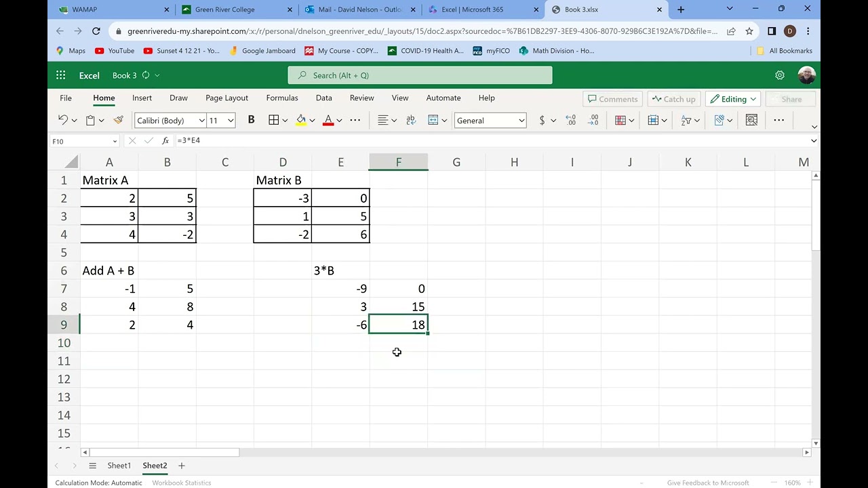
Task: Apply cell Borders icon
Action: (x=274, y=120)
